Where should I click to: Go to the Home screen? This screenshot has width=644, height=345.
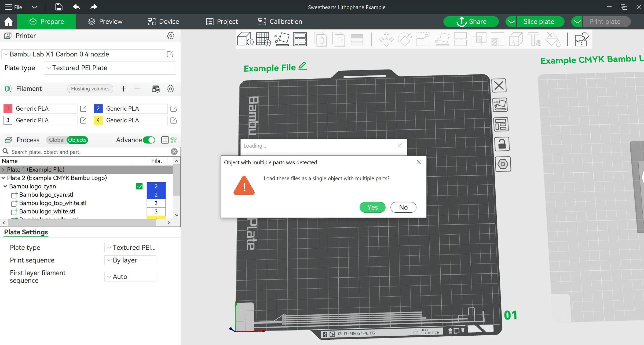[9, 21]
